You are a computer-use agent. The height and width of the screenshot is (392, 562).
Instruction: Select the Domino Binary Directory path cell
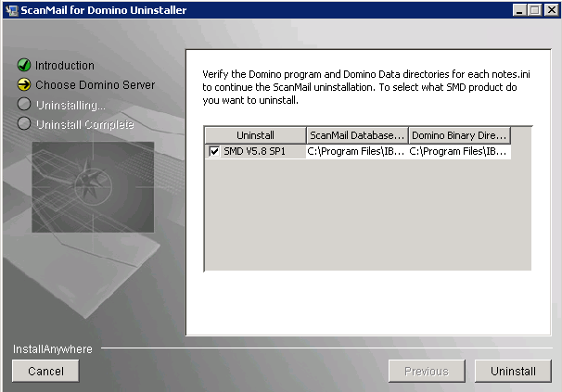458,151
